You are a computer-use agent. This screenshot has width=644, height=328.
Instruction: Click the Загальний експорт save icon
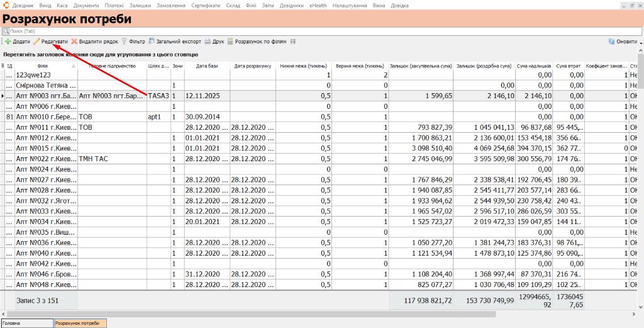pyautogui.click(x=152, y=42)
